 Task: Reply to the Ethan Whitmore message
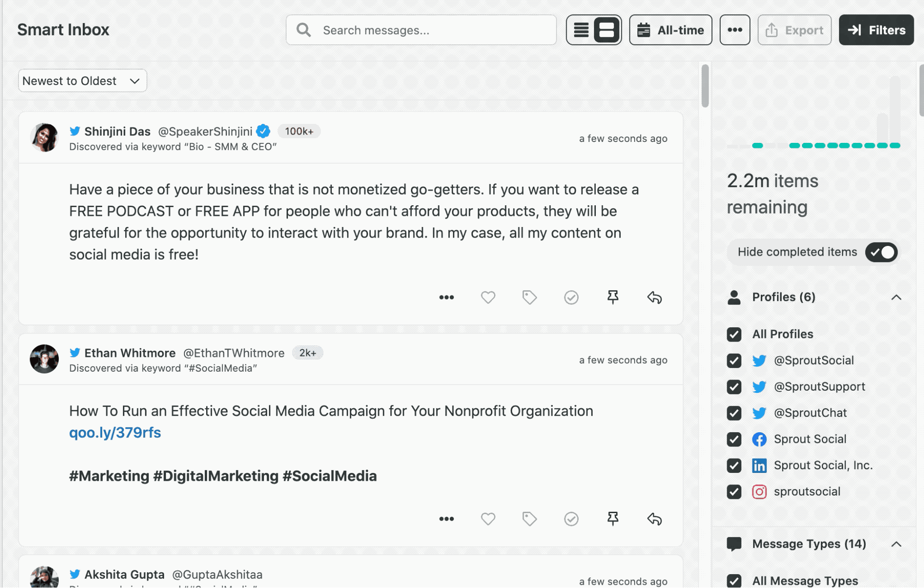pos(654,519)
